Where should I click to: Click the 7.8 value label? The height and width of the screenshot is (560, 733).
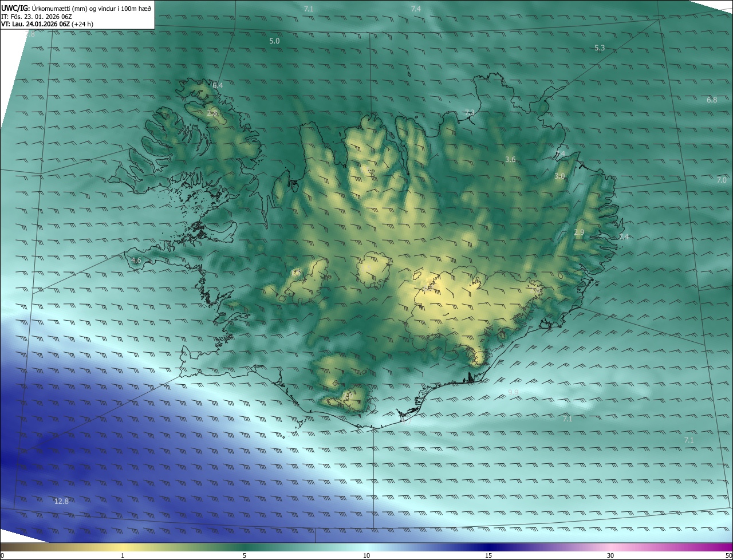tap(30, 34)
